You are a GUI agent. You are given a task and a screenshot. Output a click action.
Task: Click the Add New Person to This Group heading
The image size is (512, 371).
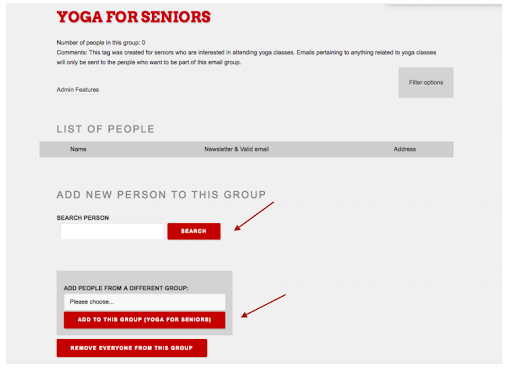pyautogui.click(x=161, y=195)
